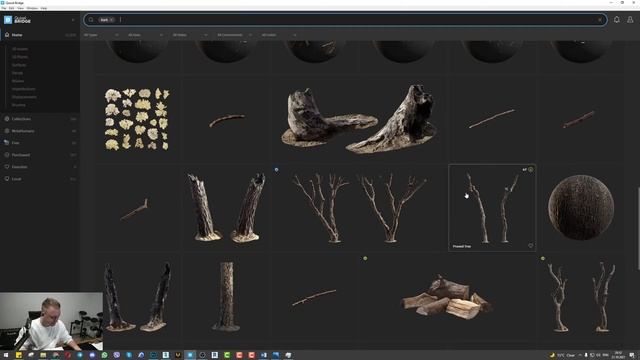Click the vertical scrollbar of the asset grid

pyautogui.click(x=638, y=229)
